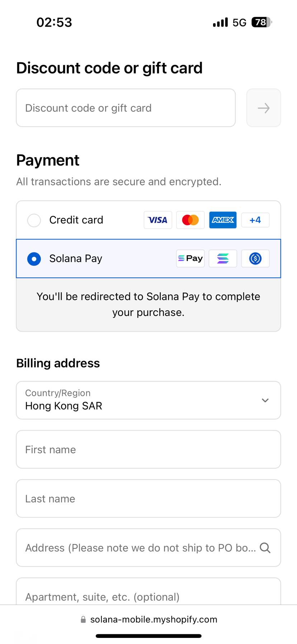Click the Visa card logo

pos(158,220)
